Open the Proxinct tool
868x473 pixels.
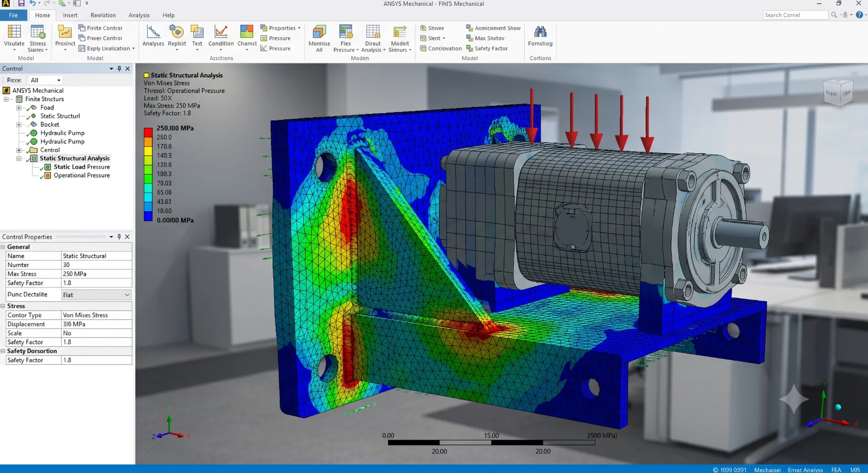[x=65, y=37]
